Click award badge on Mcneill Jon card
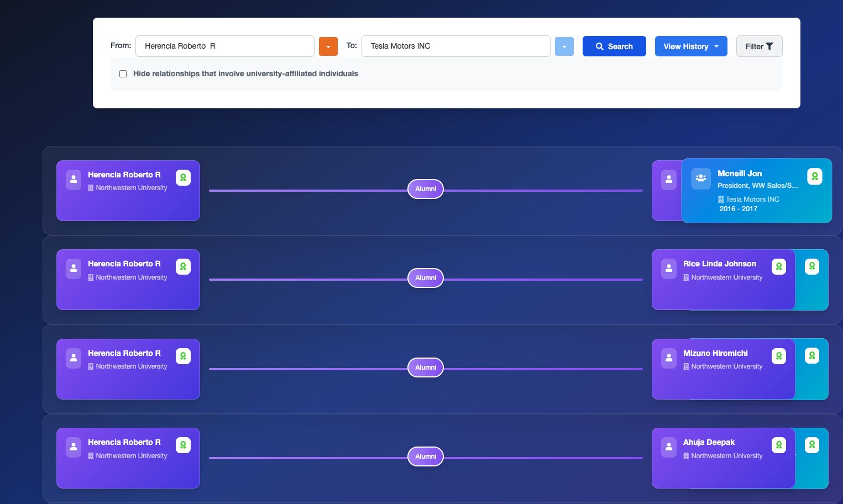This screenshot has width=843, height=504. pos(815,176)
